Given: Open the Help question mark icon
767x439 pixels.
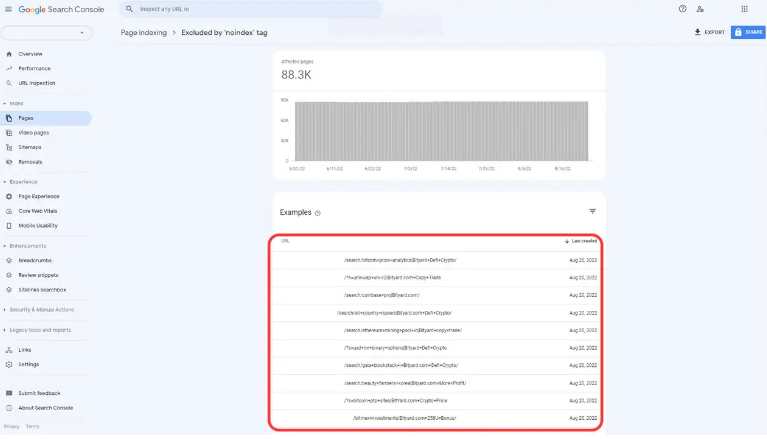Looking at the screenshot, I should 682,9.
